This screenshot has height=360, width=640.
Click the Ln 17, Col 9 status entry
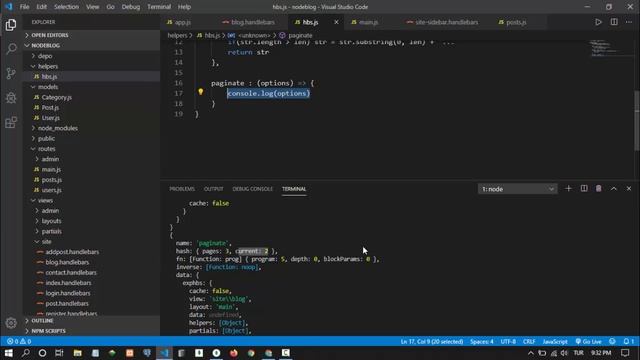coord(432,341)
